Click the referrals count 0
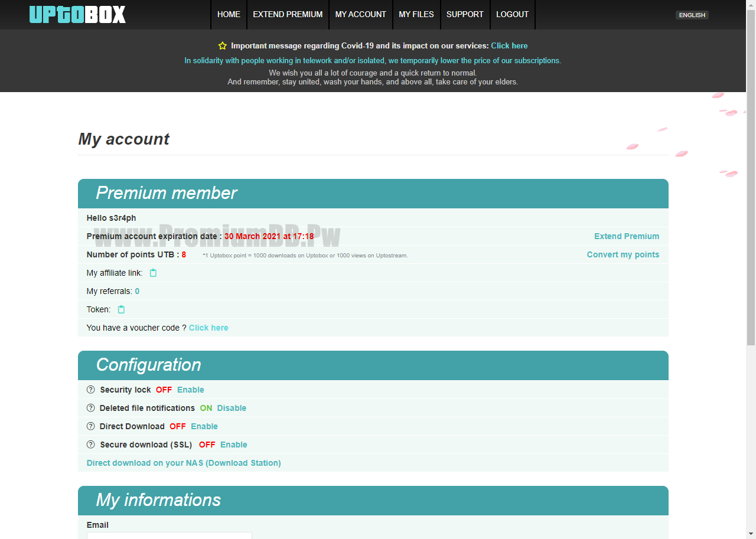The height and width of the screenshot is (539, 756). click(x=137, y=291)
